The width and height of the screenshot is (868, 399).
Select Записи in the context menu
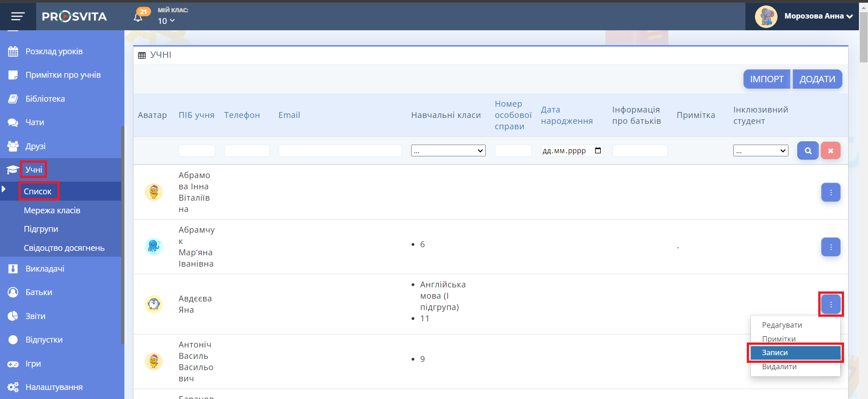(x=795, y=352)
